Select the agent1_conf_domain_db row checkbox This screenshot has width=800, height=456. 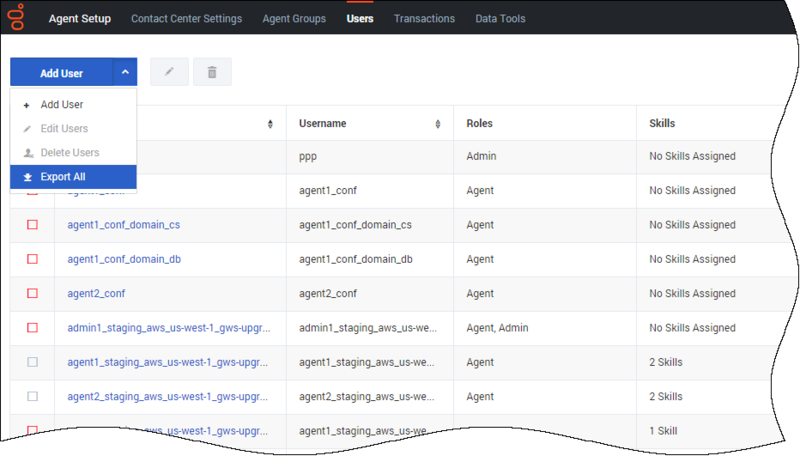pyautogui.click(x=32, y=259)
